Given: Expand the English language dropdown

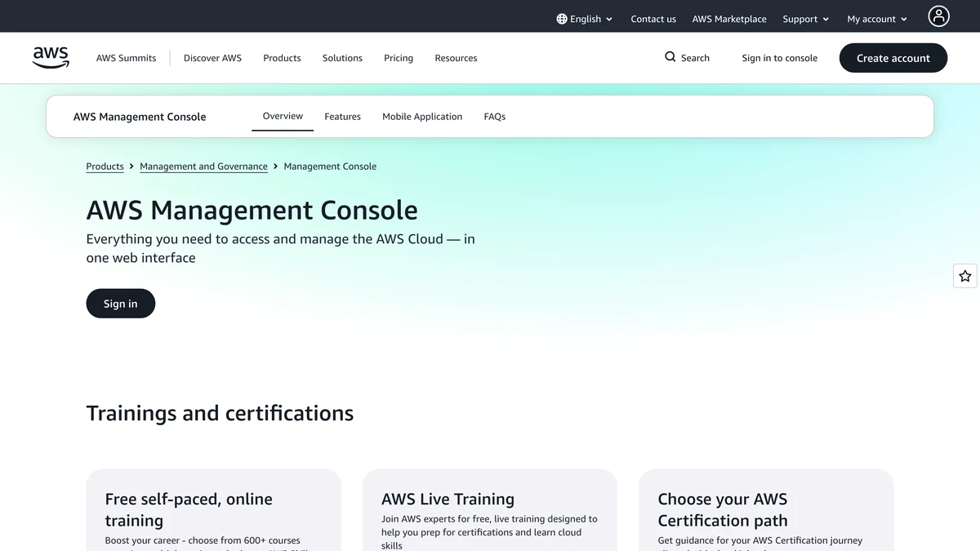Looking at the screenshot, I should pos(585,19).
